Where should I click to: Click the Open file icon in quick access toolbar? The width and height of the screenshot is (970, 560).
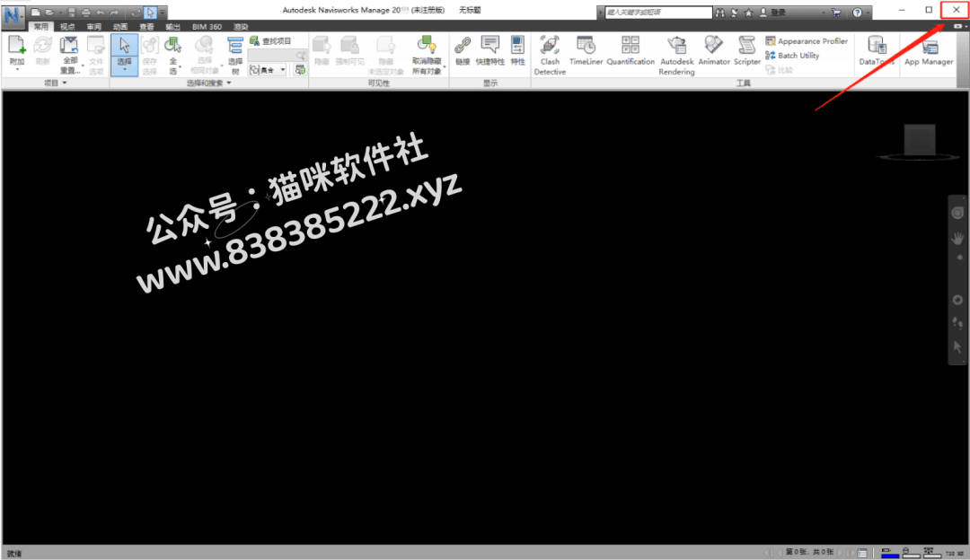pyautogui.click(x=49, y=13)
